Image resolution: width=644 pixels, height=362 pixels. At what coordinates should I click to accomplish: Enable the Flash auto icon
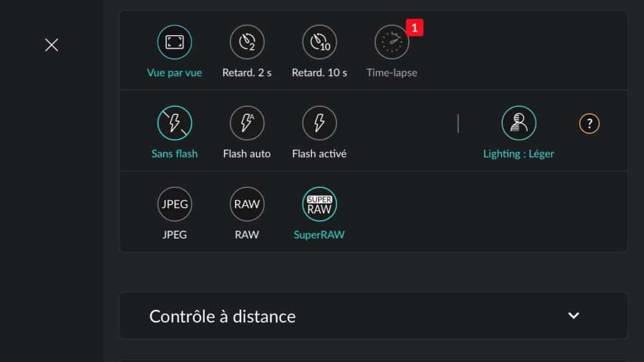[247, 123]
